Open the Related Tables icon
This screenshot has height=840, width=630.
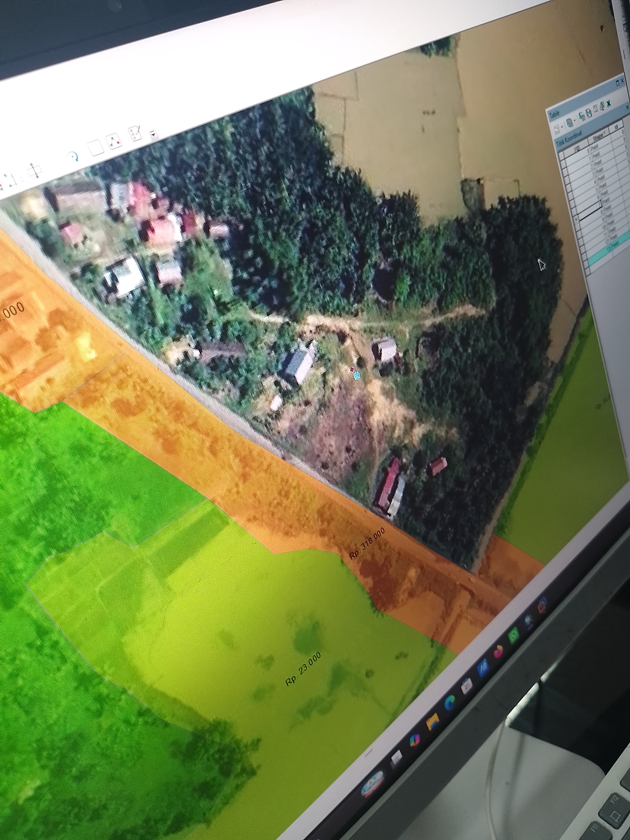pyautogui.click(x=570, y=123)
